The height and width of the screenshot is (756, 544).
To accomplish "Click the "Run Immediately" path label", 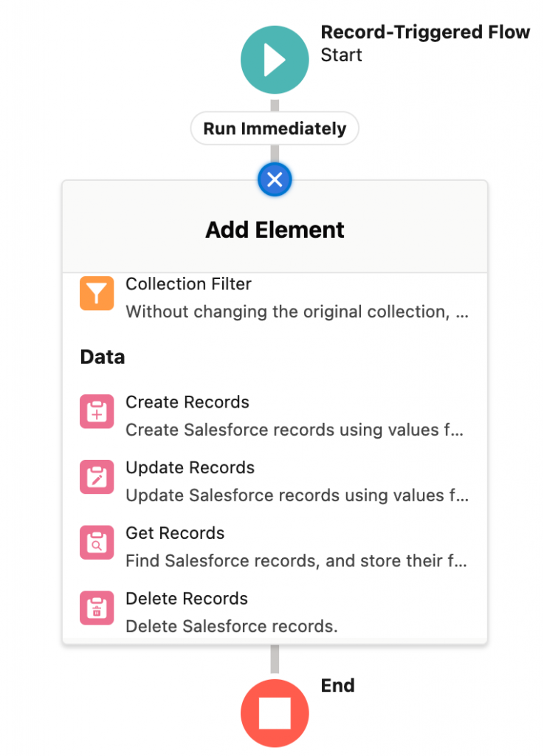I will (275, 128).
